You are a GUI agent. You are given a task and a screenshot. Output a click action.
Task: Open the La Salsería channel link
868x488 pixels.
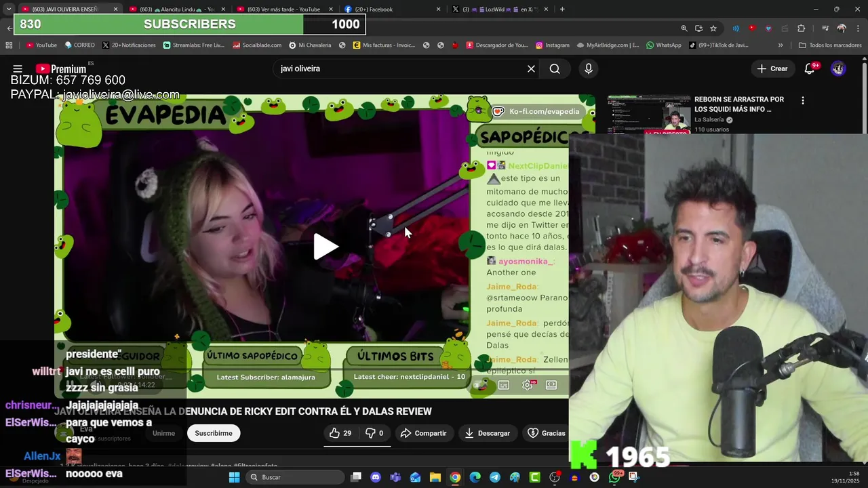click(x=709, y=120)
